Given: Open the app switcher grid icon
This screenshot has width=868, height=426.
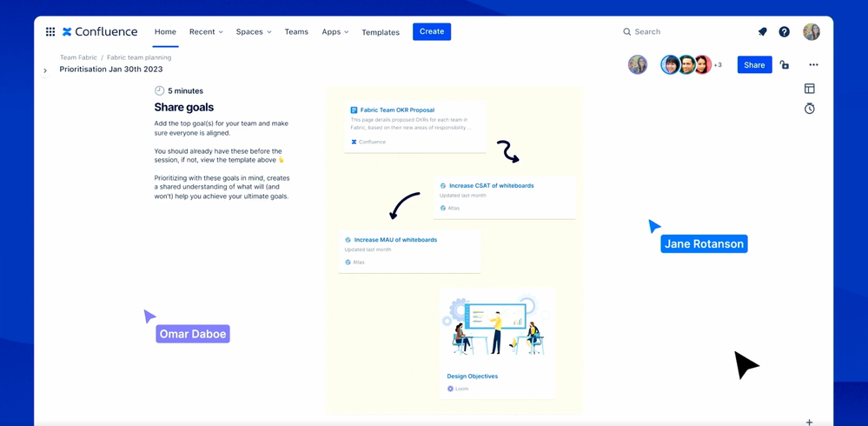Looking at the screenshot, I should [50, 32].
